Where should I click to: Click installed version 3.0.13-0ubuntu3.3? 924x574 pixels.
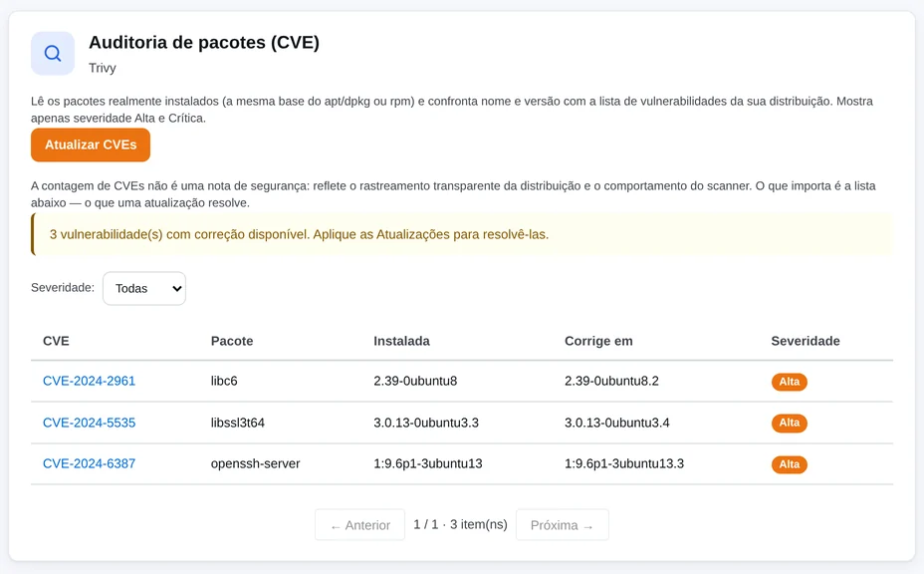426,423
